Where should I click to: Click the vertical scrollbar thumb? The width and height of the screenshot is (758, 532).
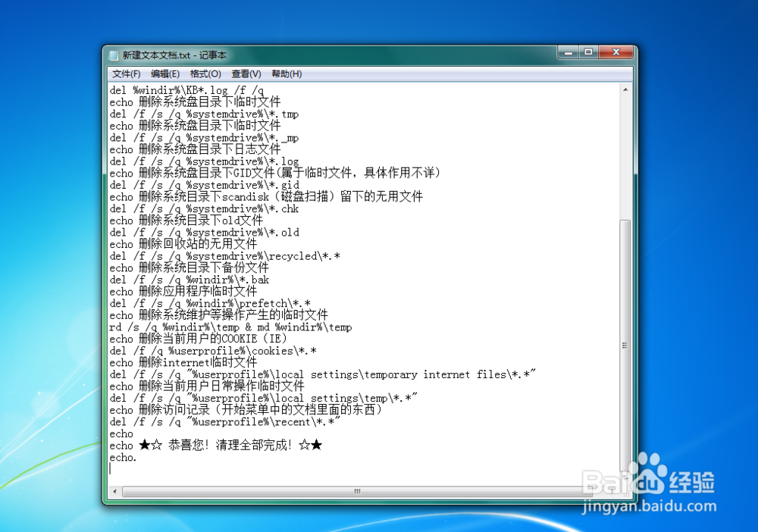tap(625, 346)
